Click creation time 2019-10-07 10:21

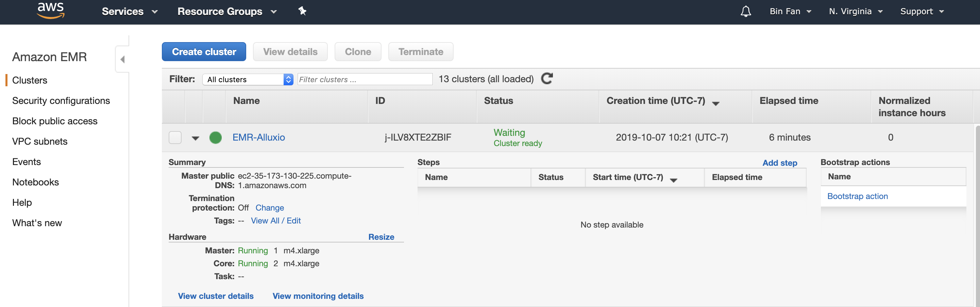coord(672,137)
